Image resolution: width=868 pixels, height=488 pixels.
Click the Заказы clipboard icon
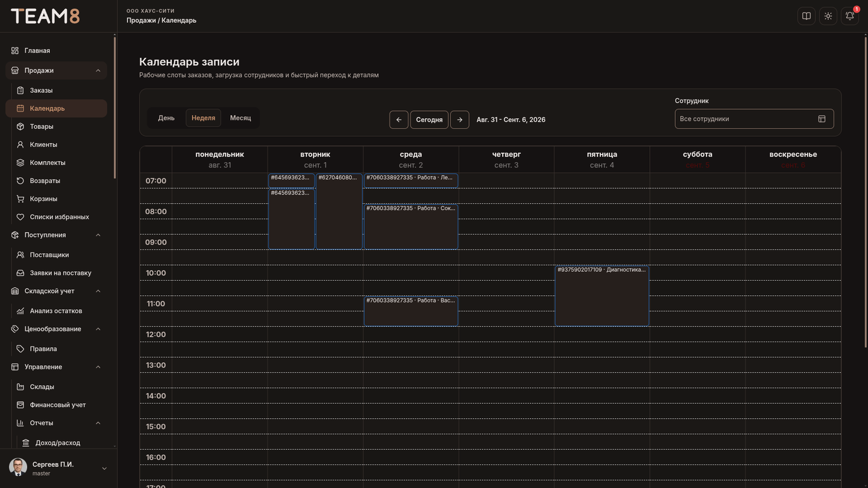(20, 90)
